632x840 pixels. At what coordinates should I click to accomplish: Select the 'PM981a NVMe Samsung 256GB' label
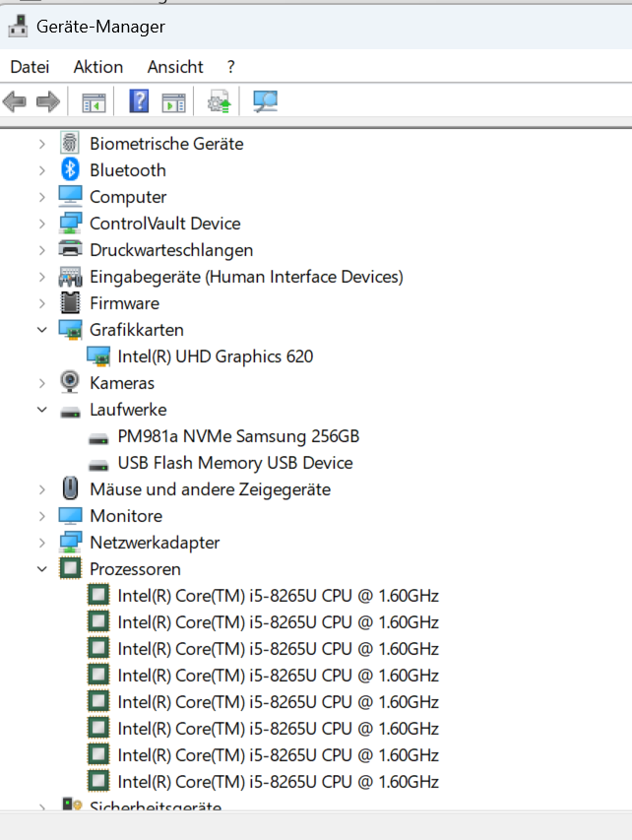tap(238, 436)
